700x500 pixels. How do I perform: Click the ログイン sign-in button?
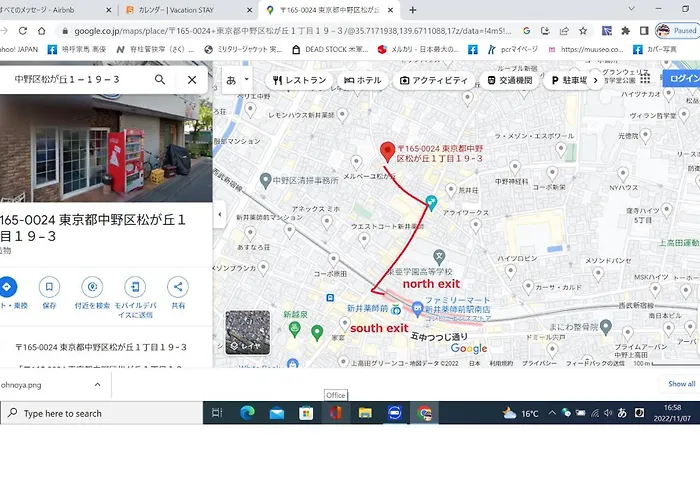tap(682, 79)
